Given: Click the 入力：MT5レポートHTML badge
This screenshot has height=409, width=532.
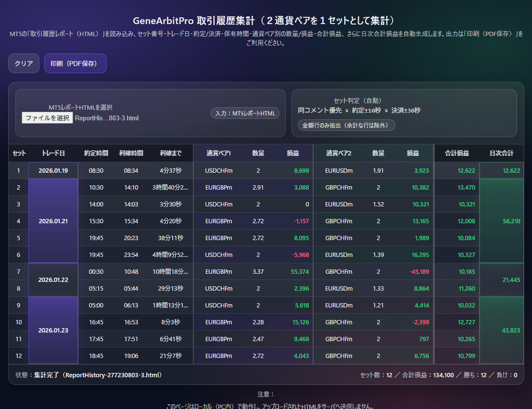Looking at the screenshot, I should coord(245,114).
